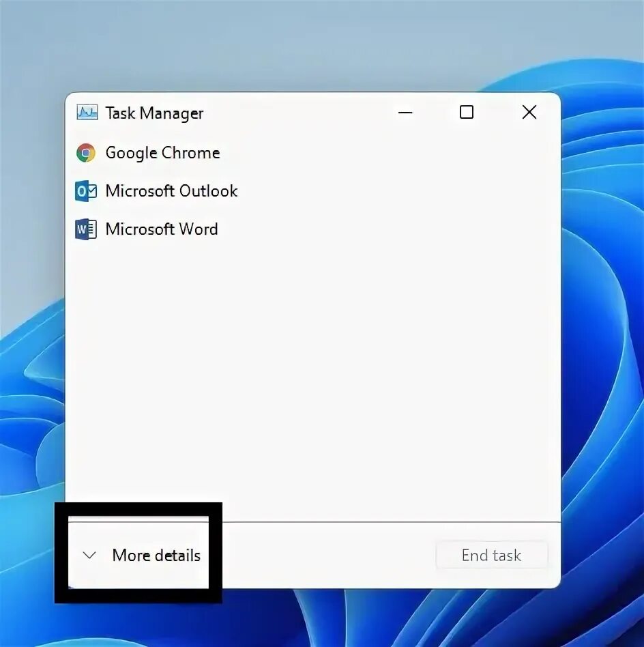This screenshot has height=647, width=644.
Task: Select the Microsoft Outlook text label
Action: pyautogui.click(x=172, y=191)
